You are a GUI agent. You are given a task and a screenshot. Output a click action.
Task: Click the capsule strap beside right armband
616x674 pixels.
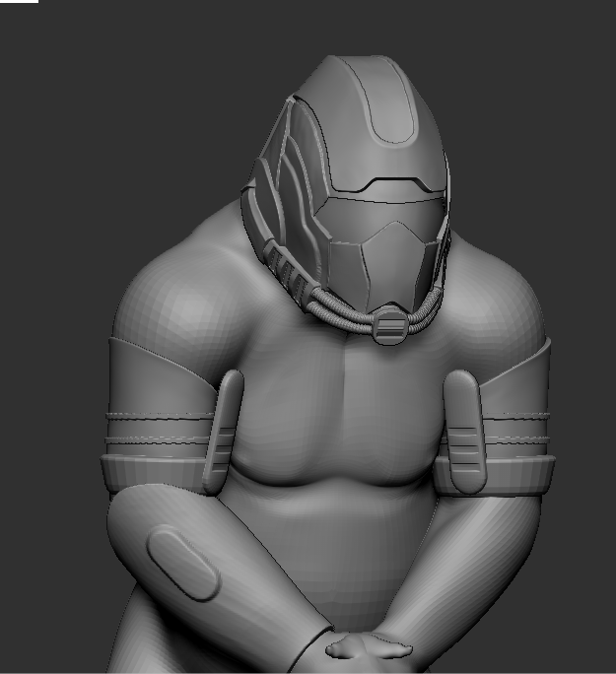[x=465, y=432]
